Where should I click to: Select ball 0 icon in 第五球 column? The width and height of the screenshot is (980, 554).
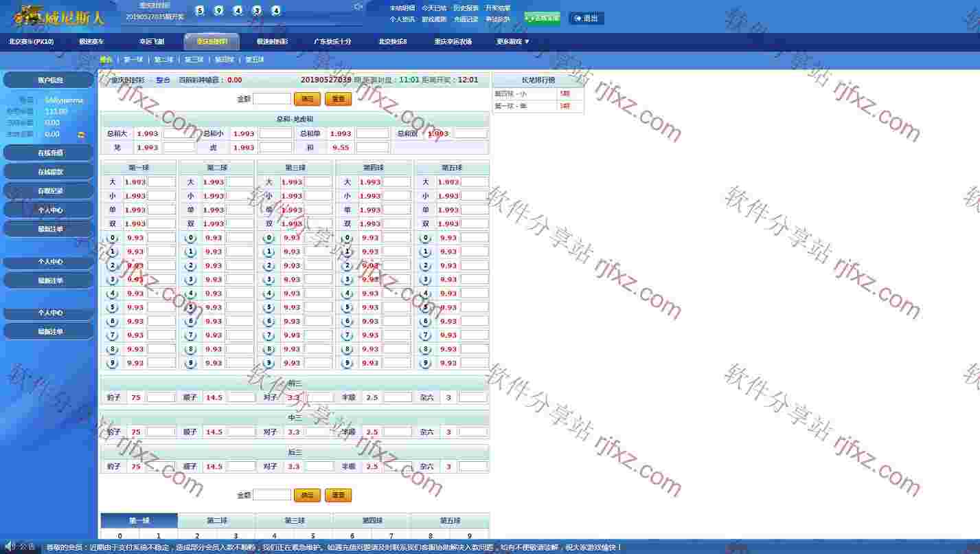click(x=425, y=238)
